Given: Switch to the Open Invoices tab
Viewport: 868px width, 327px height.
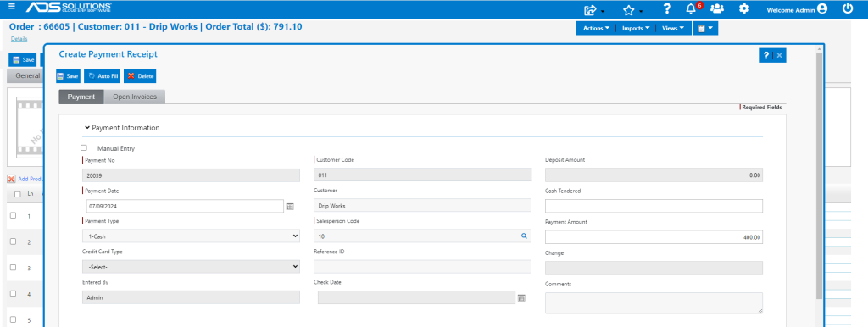Looking at the screenshot, I should [x=135, y=97].
